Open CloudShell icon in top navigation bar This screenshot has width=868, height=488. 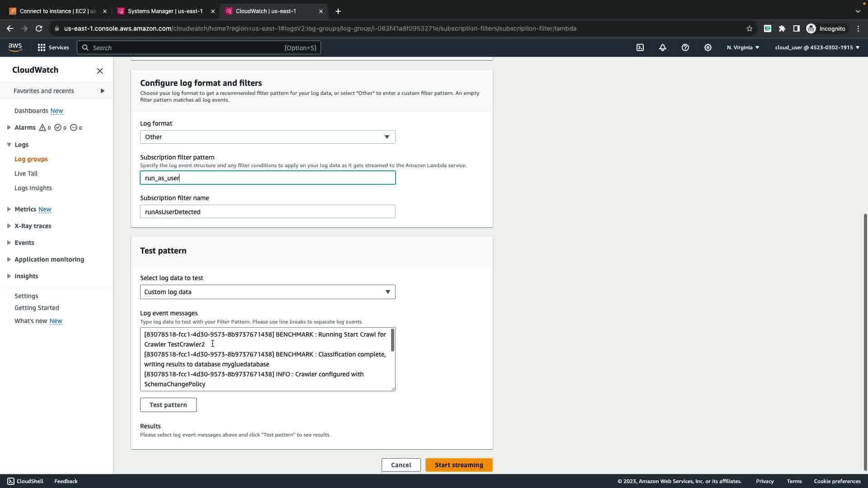[x=640, y=47]
